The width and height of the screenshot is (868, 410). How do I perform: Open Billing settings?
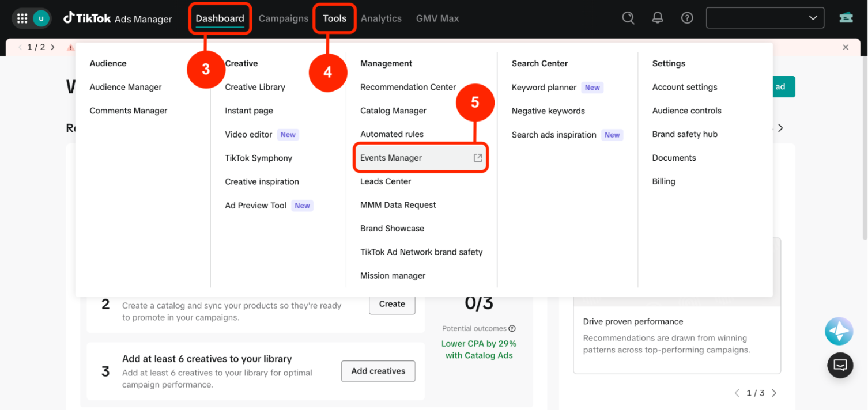(663, 181)
